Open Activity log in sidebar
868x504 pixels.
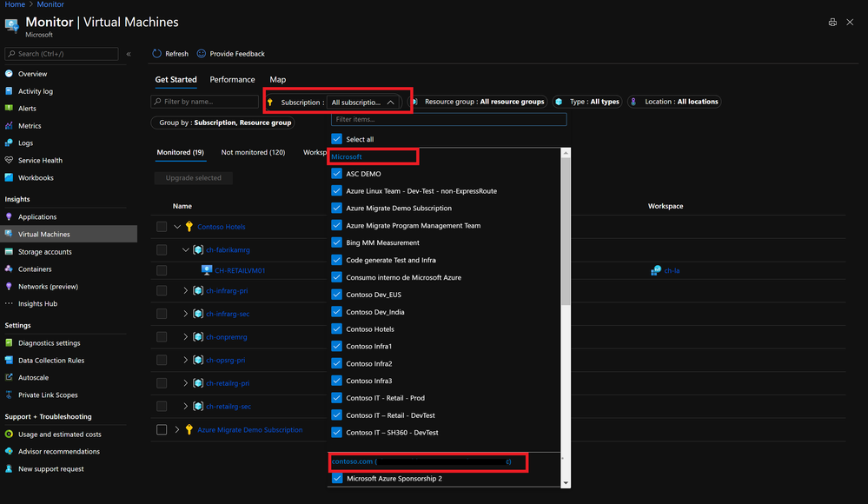click(36, 91)
